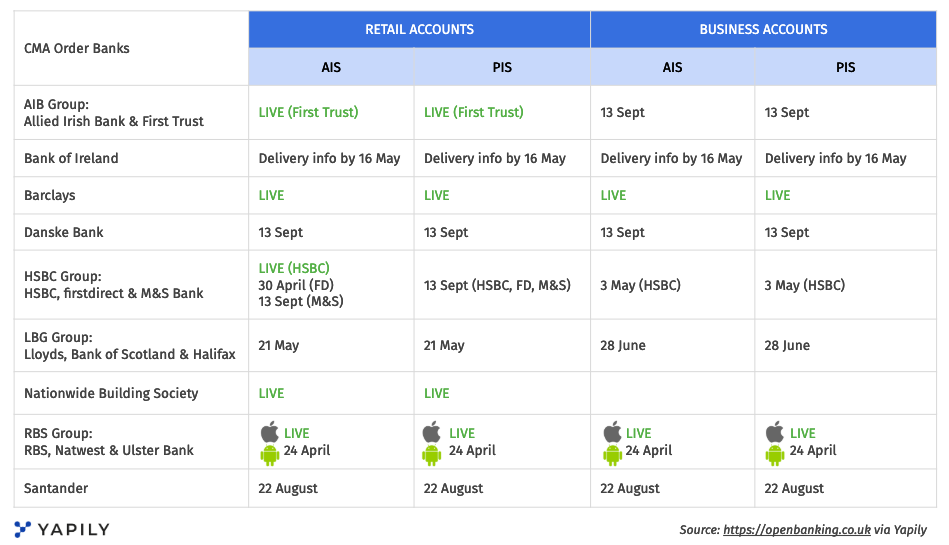Viewport: 949px width, 545px height.
Task: Click the Apple icon in RBS Retail PIS cell
Action: click(x=432, y=432)
